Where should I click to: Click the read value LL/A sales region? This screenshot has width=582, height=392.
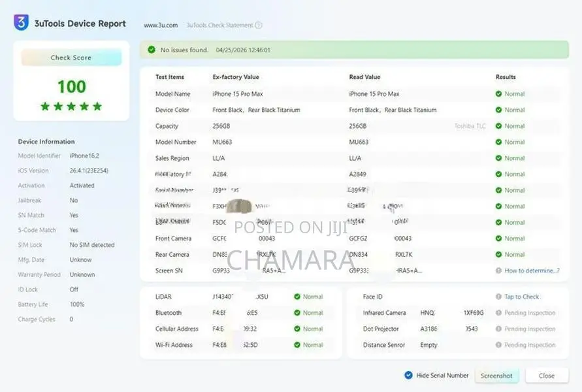coord(355,158)
